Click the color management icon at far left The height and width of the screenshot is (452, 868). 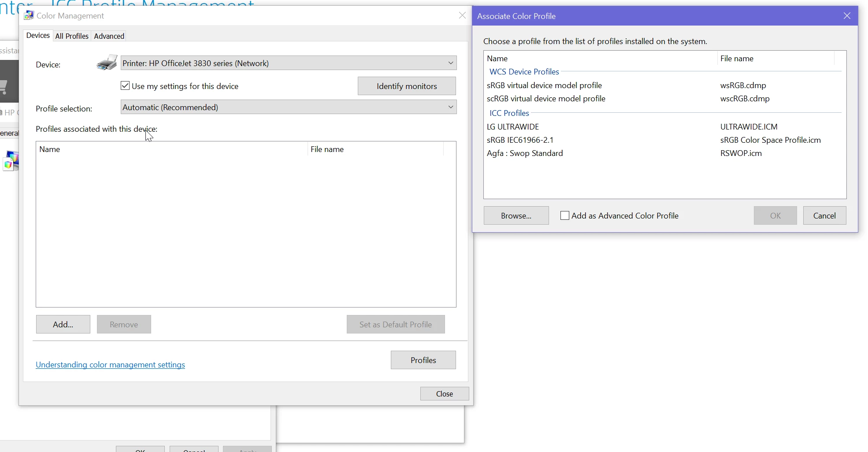pos(11,161)
